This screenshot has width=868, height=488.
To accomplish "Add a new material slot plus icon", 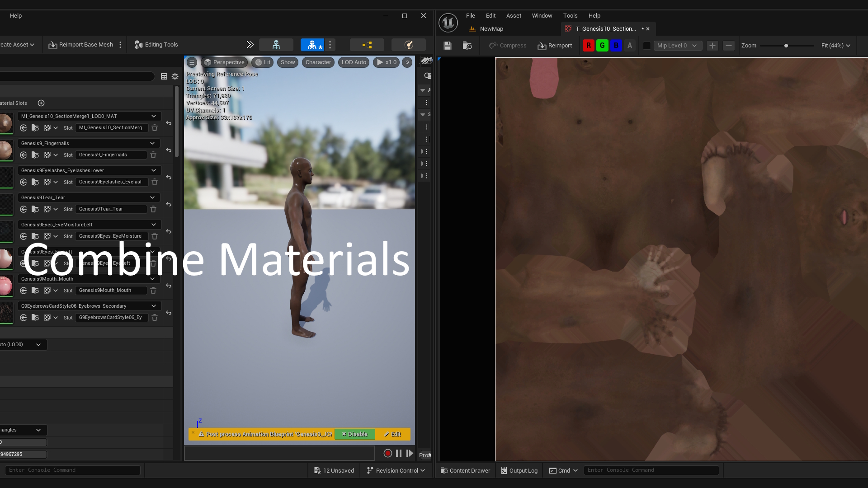I will pyautogui.click(x=41, y=103).
